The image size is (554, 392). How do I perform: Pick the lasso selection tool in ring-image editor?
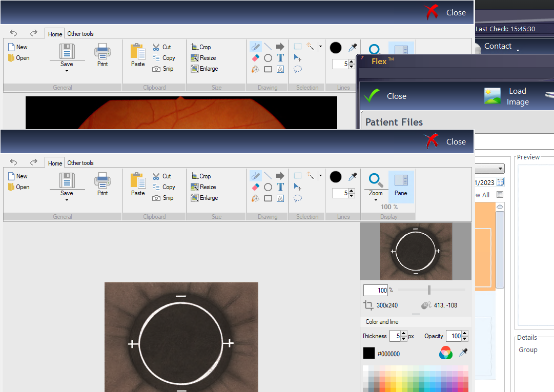tap(298, 198)
